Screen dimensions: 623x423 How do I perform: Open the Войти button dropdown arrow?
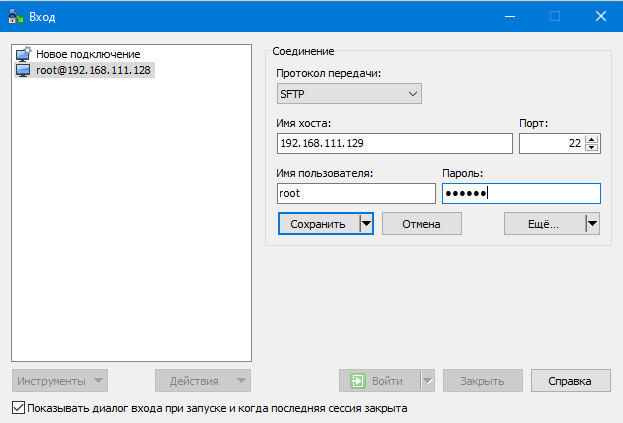pos(428,381)
